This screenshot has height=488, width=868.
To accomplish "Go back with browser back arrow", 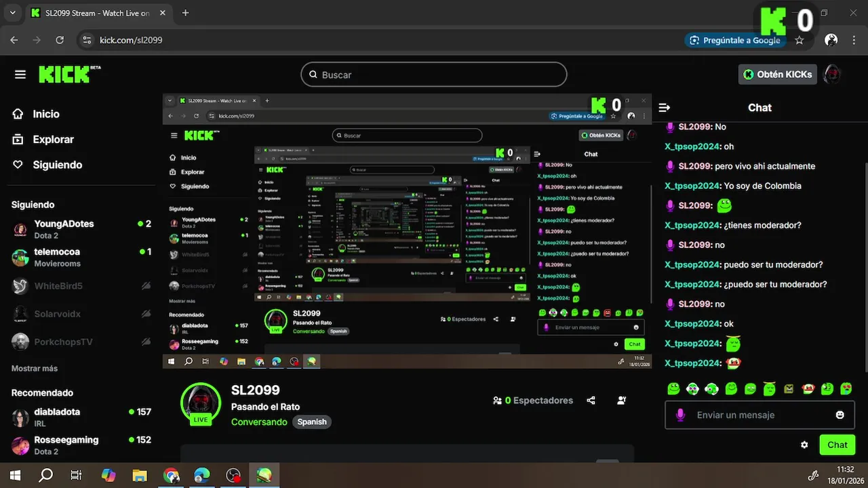I will (x=14, y=40).
